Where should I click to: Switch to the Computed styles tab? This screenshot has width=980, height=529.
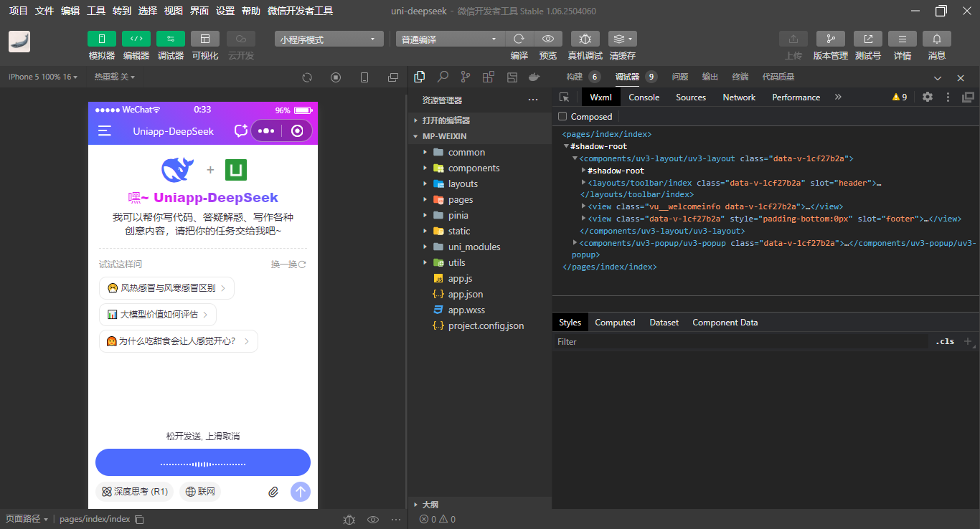tap(615, 323)
